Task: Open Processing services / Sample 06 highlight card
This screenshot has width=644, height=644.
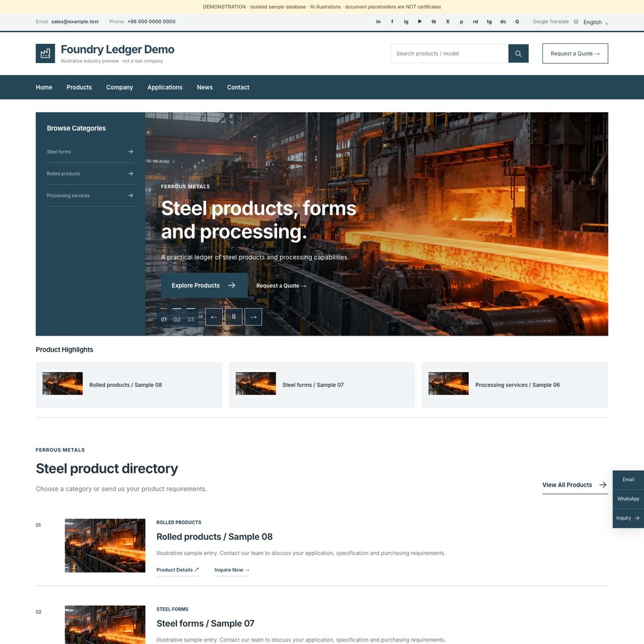Action: tap(515, 385)
